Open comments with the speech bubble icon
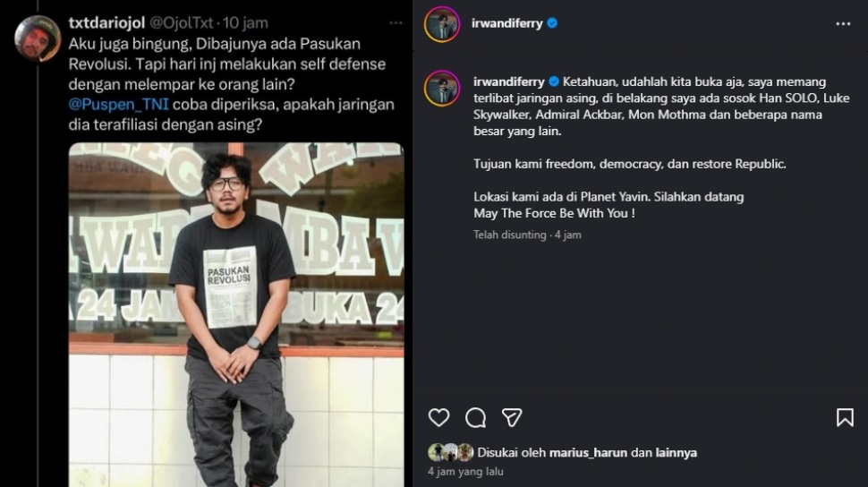Image resolution: width=868 pixels, height=487 pixels. [475, 418]
